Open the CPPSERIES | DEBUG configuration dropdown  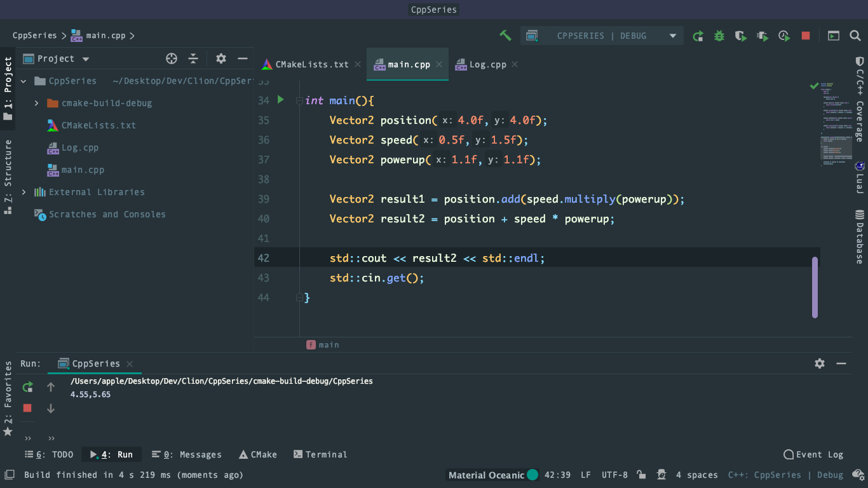pyautogui.click(x=602, y=36)
